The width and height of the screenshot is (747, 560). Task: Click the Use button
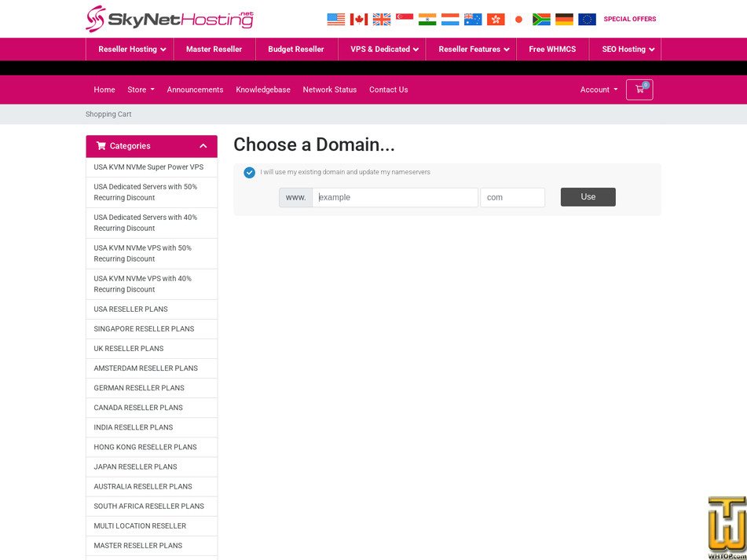point(588,197)
